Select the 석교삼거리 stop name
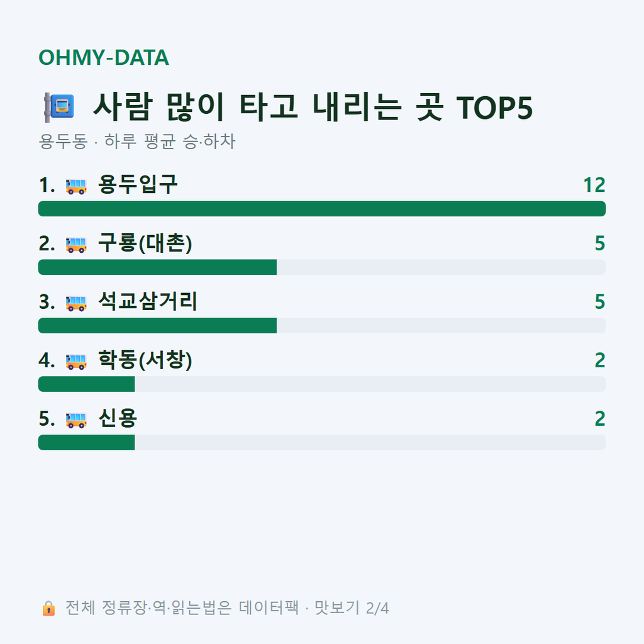Viewport: 644px width, 644px height. point(147,301)
